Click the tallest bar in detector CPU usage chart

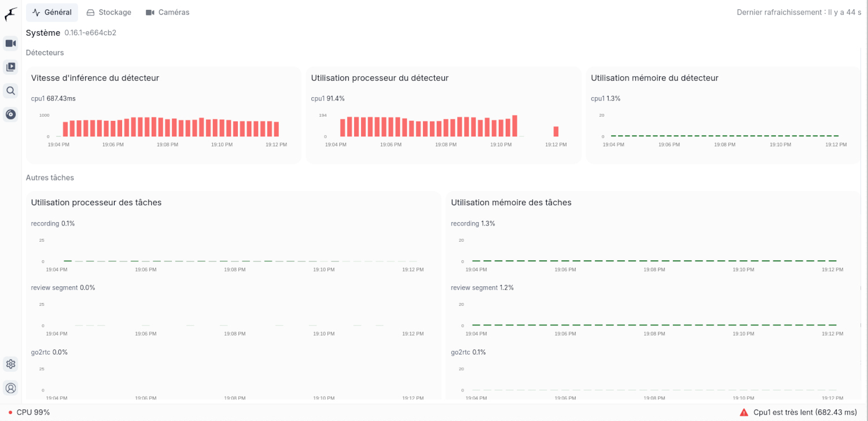click(x=514, y=125)
